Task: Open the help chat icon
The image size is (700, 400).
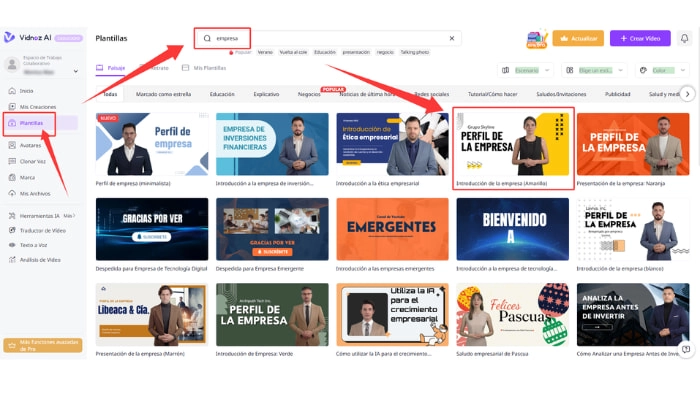Action: [686, 349]
